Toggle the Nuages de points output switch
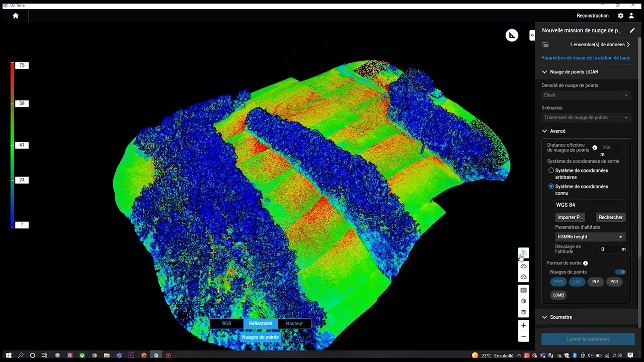This screenshot has width=644, height=362. [620, 272]
